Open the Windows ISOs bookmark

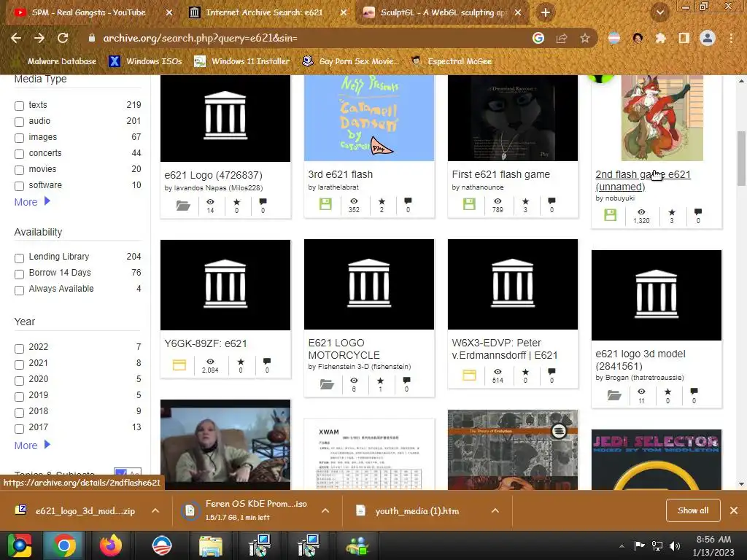[x=146, y=61]
